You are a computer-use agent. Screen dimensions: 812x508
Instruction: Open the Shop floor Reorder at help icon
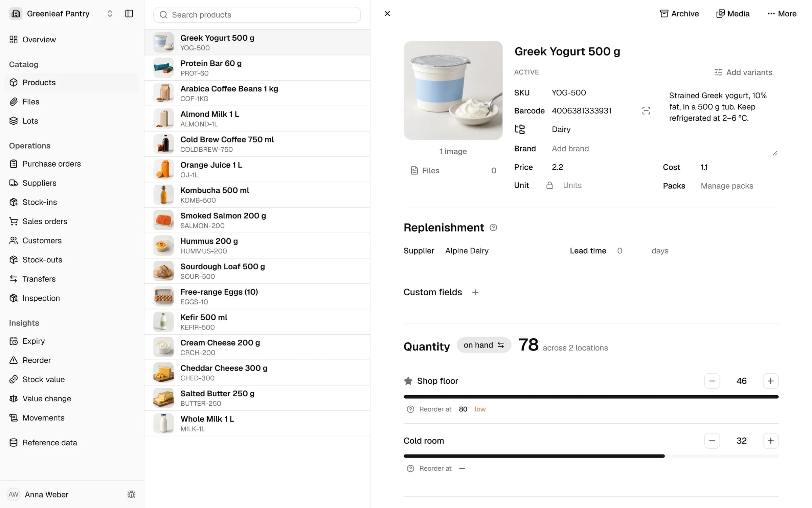click(410, 409)
